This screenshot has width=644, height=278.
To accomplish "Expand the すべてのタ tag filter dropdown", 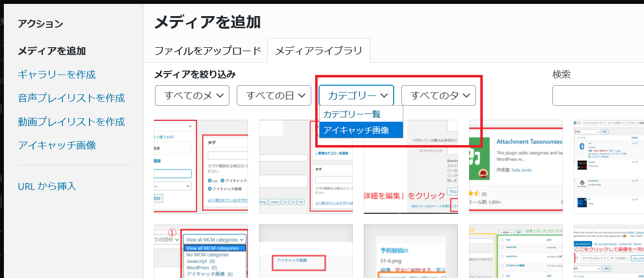I will click(x=438, y=95).
